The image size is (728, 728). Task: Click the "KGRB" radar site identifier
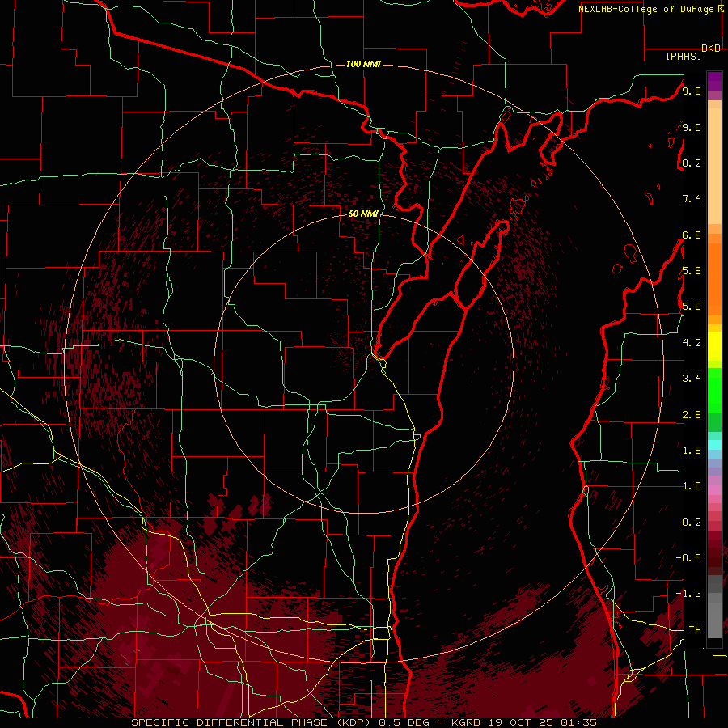tap(466, 722)
